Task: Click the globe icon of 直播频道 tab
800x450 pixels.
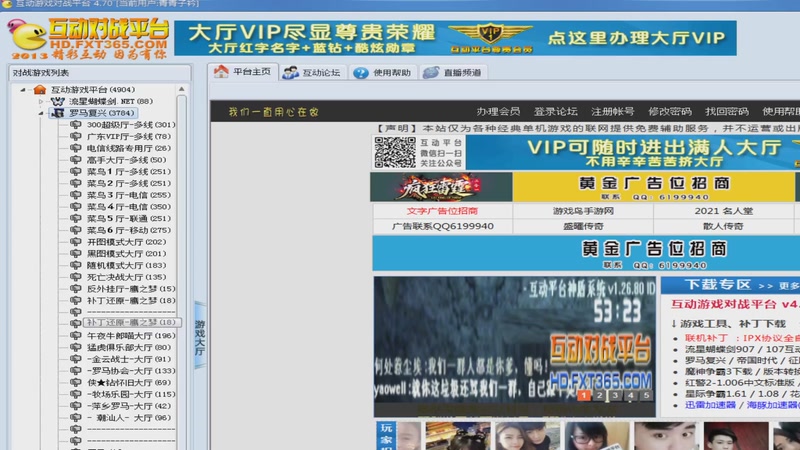Action: tap(431, 72)
